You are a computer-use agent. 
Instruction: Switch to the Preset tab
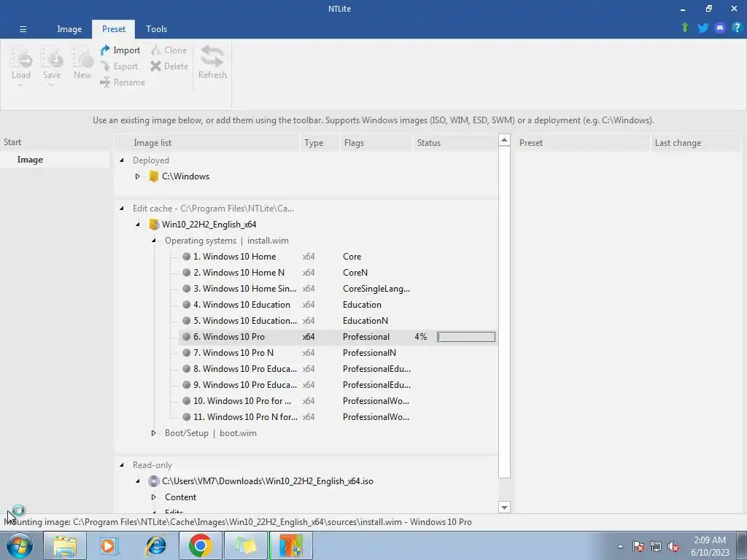click(113, 29)
